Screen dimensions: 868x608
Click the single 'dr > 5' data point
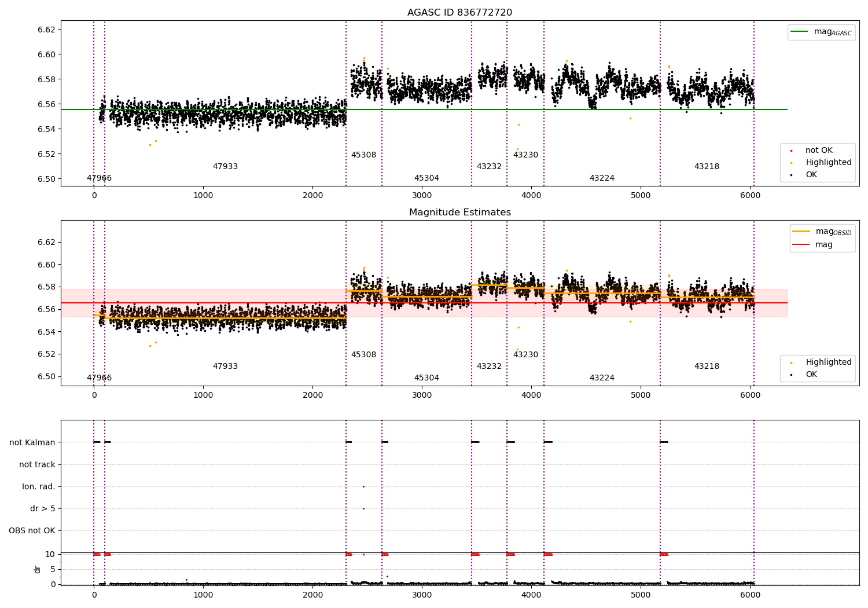(363, 508)
